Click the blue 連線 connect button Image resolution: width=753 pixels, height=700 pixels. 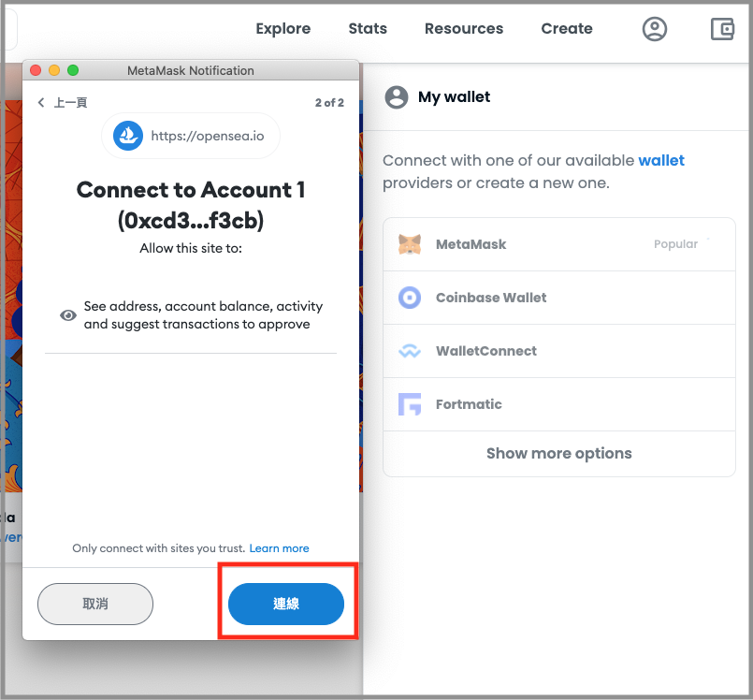(x=285, y=604)
